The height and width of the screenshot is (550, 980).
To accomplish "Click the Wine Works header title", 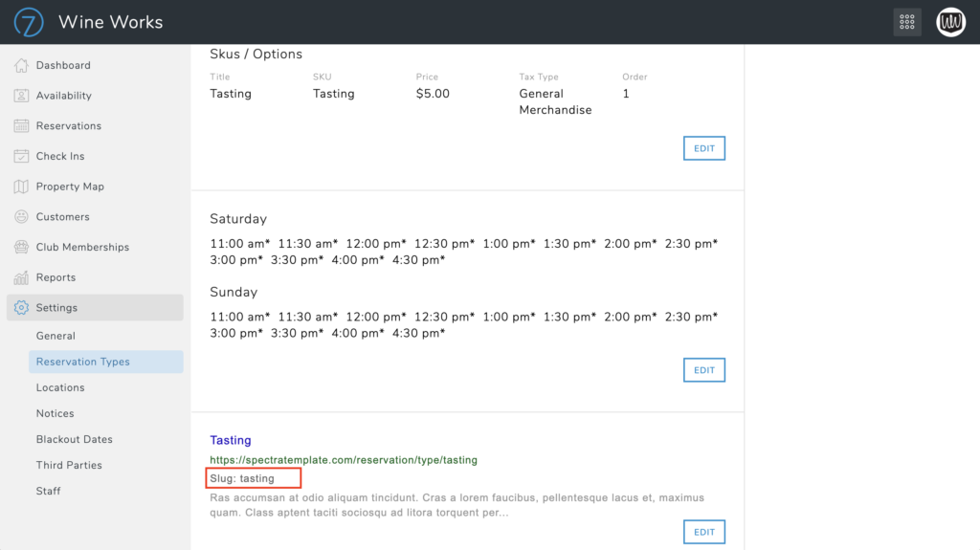I will [111, 22].
